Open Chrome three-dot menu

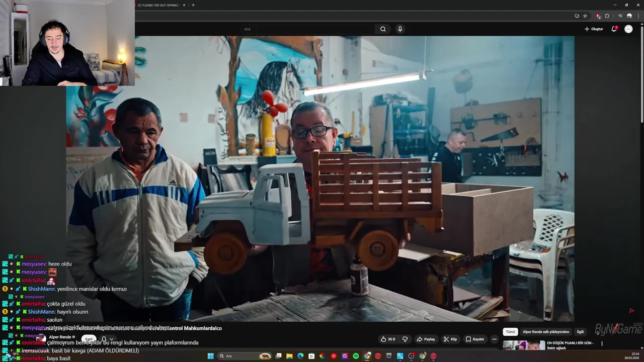click(638, 16)
